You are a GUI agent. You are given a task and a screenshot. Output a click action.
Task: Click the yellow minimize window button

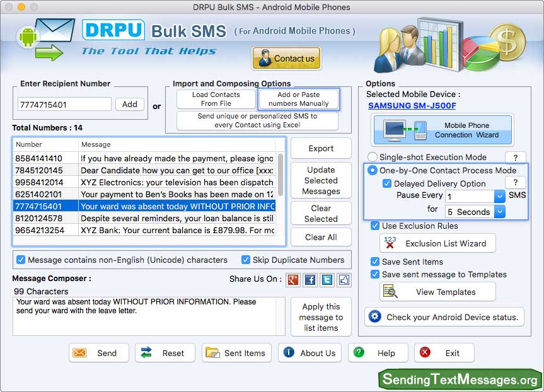pos(21,7)
